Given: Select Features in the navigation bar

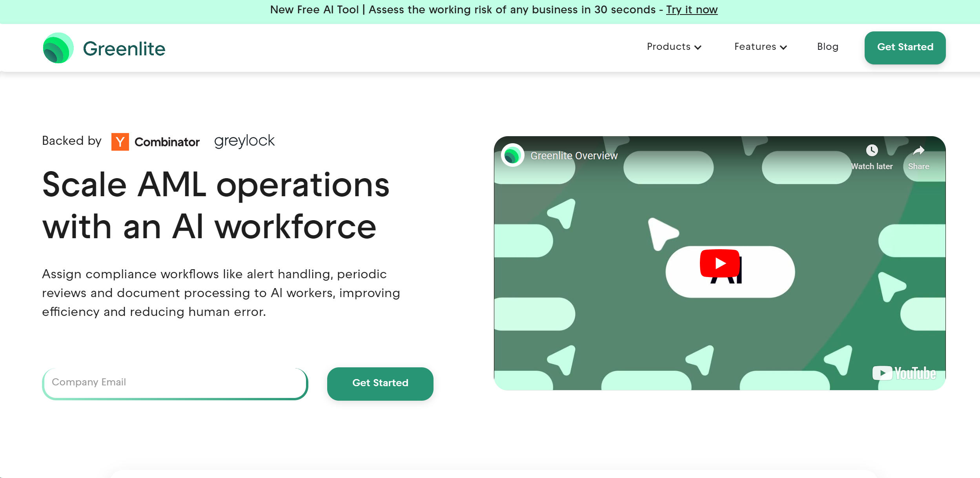Looking at the screenshot, I should (x=755, y=47).
